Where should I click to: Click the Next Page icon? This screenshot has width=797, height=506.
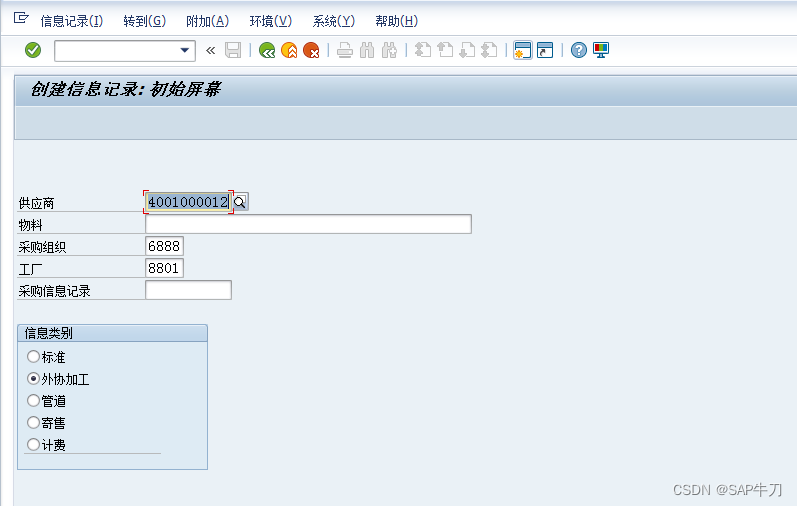pyautogui.click(x=467, y=50)
